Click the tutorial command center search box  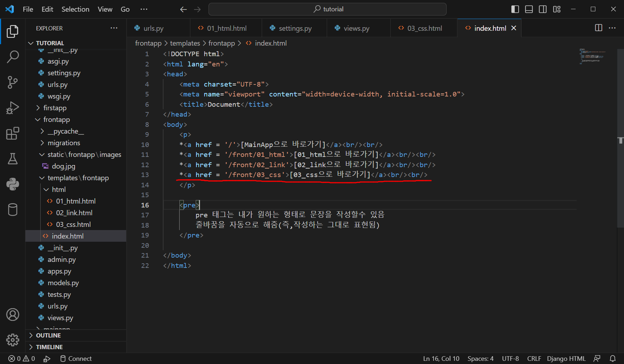pos(328,9)
